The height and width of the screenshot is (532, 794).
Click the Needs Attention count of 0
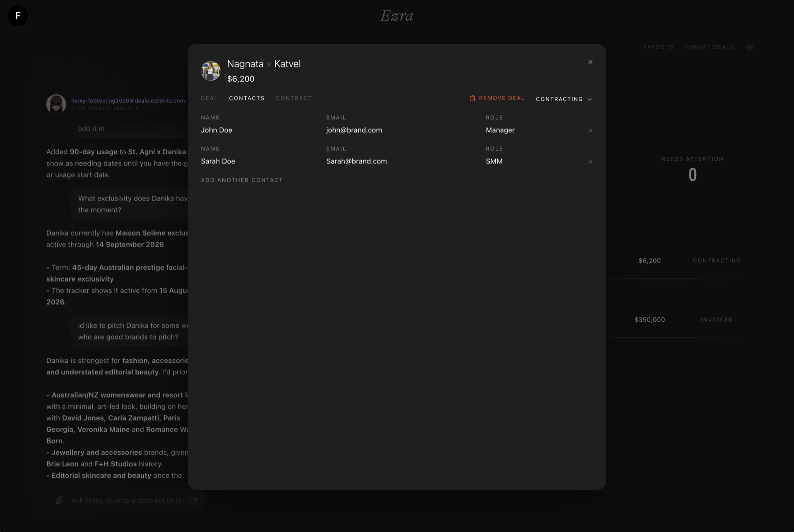point(693,175)
